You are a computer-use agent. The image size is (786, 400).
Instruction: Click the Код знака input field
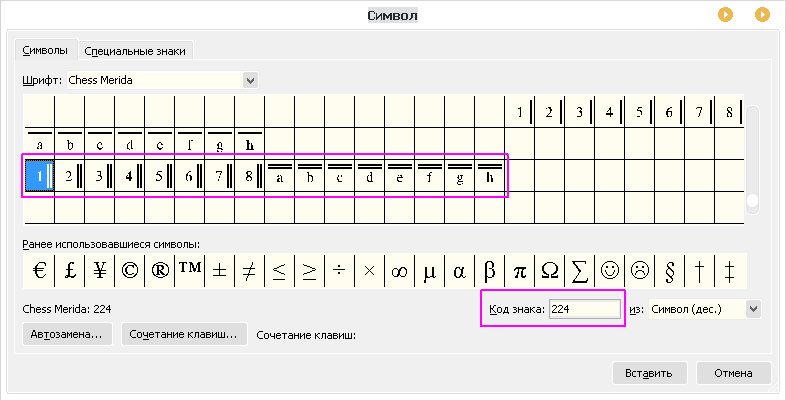click(584, 309)
